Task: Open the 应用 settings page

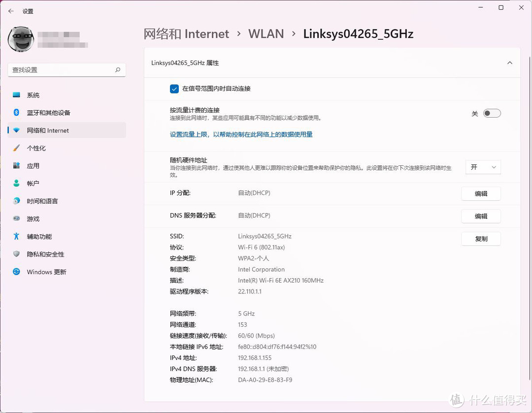Action: pos(33,165)
